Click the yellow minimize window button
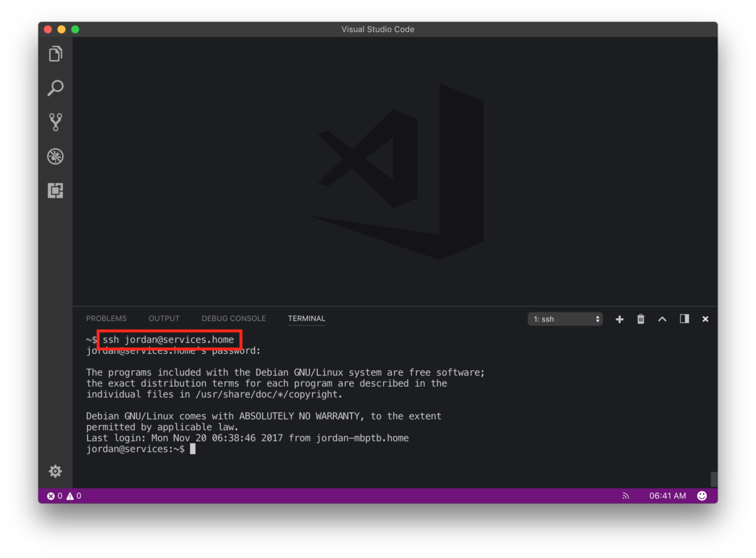The width and height of the screenshot is (756, 558). tap(62, 30)
